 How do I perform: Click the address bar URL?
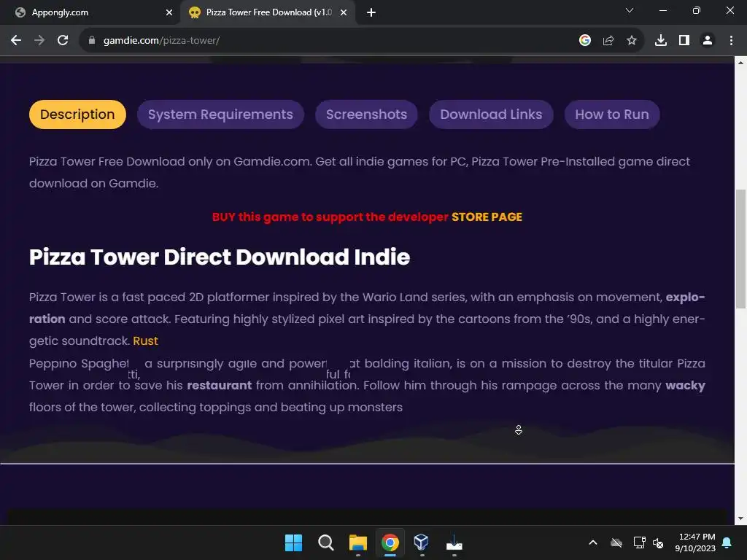click(161, 41)
